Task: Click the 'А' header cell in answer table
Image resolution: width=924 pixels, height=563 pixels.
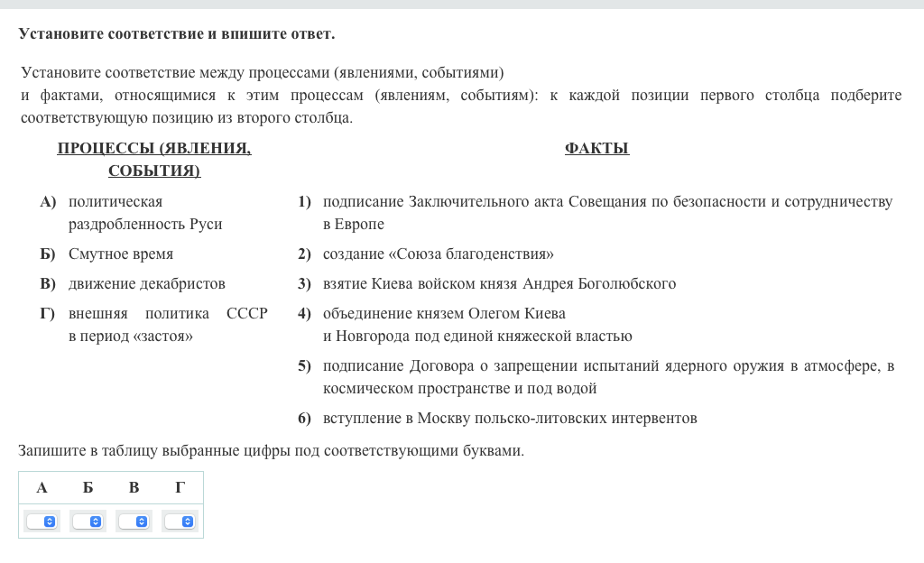Action: click(x=42, y=488)
